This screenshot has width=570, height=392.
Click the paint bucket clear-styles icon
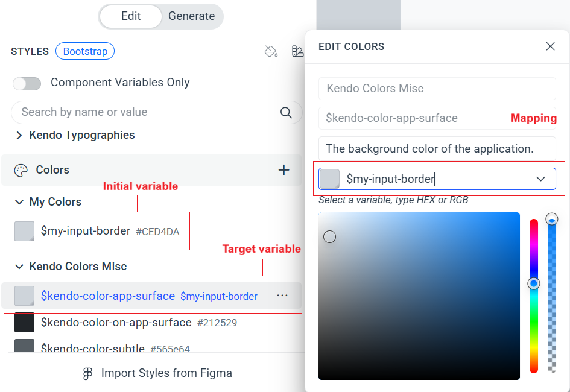tap(271, 51)
